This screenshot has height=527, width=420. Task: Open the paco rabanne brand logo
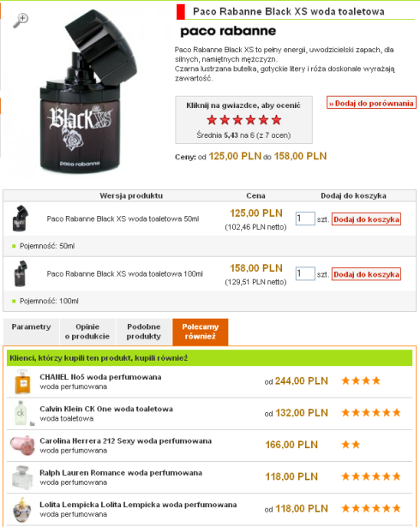click(228, 31)
